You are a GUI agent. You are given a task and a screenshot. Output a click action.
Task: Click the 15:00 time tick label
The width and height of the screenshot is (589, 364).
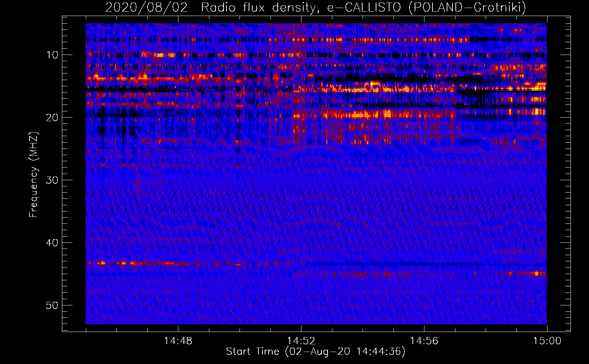[547, 341]
